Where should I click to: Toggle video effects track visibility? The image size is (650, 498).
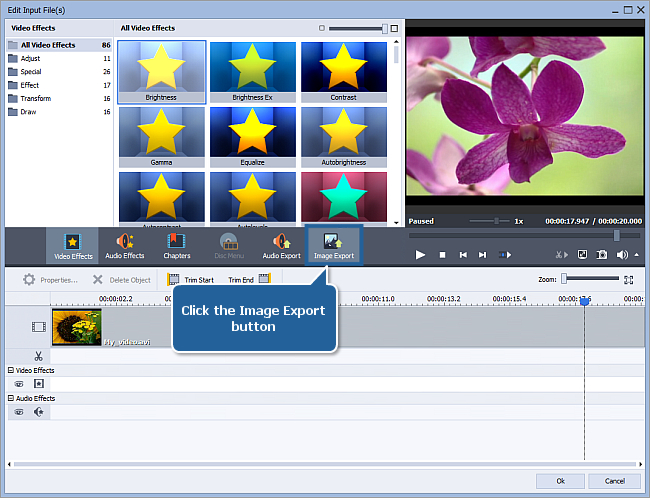coord(19,384)
